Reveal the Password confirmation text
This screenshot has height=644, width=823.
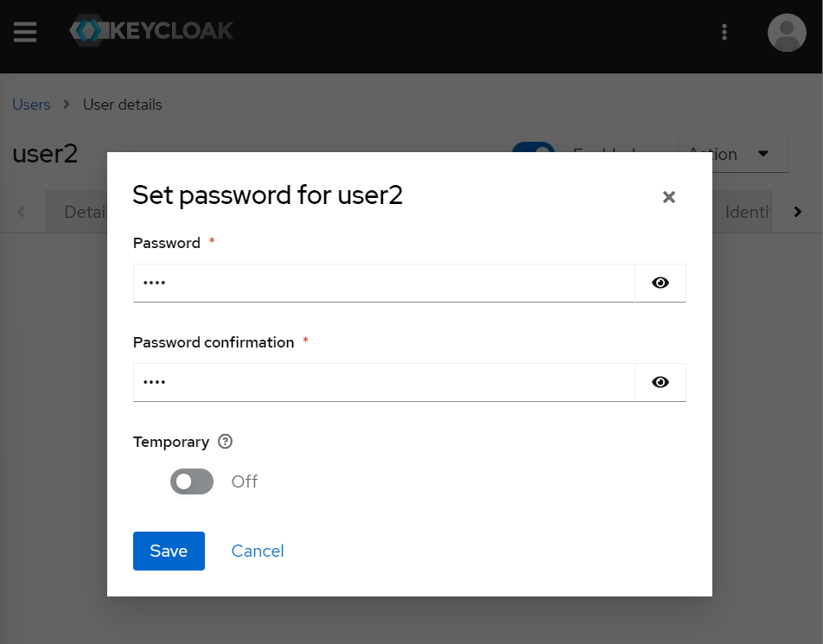point(660,382)
